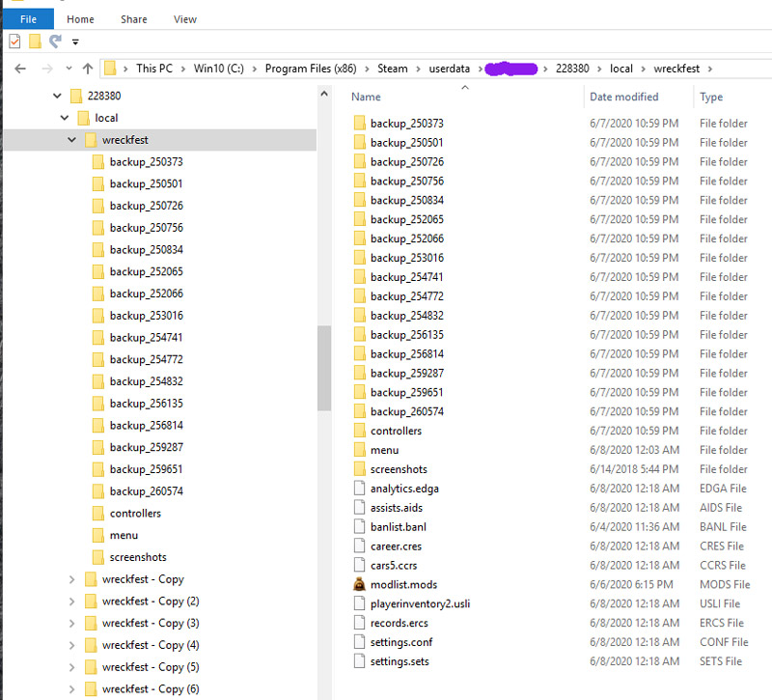
Task: Sort by the Name column header
Action: [x=366, y=97]
